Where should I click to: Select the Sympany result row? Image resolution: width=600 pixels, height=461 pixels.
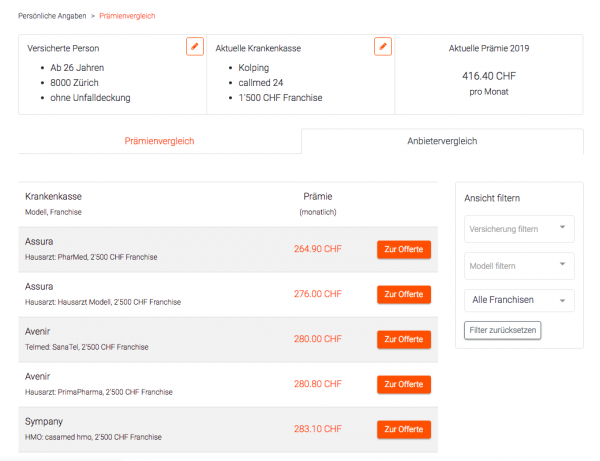pos(228,430)
